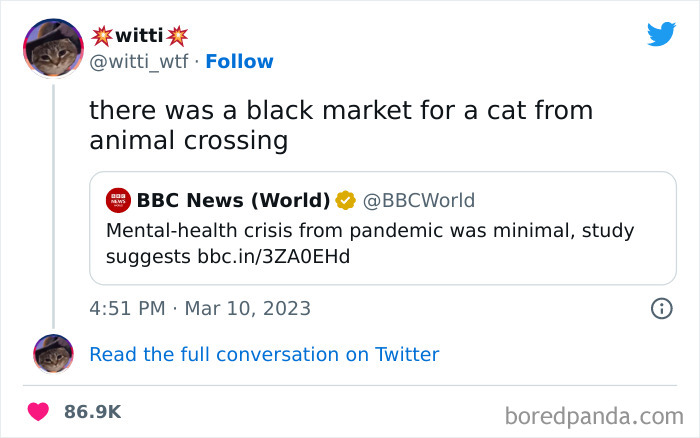
Task: Click the 4:51 PM Mar 10 timestamp
Action: [200, 308]
